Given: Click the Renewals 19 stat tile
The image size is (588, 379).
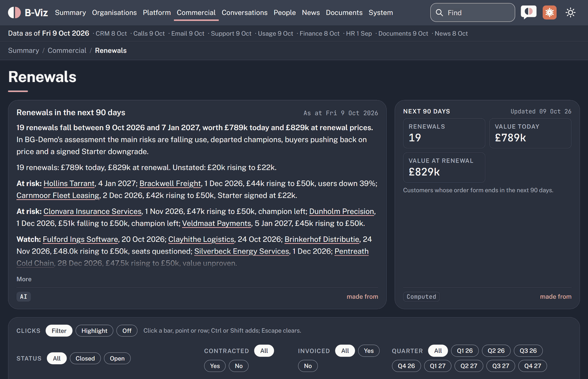Looking at the screenshot, I should [444, 133].
